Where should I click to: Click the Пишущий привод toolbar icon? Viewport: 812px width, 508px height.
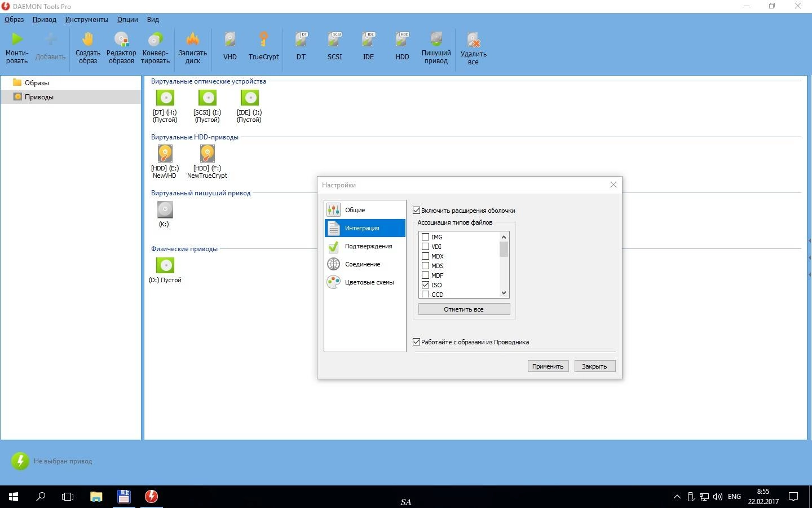pyautogui.click(x=436, y=39)
